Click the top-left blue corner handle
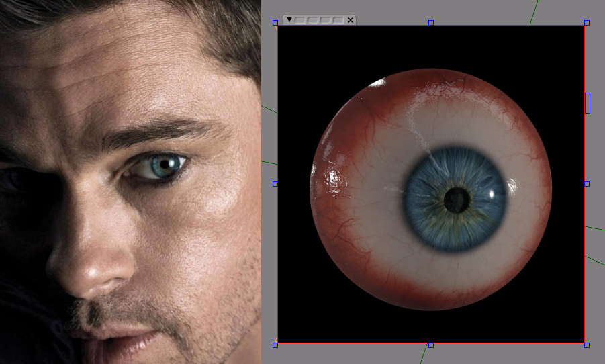 (x=275, y=23)
